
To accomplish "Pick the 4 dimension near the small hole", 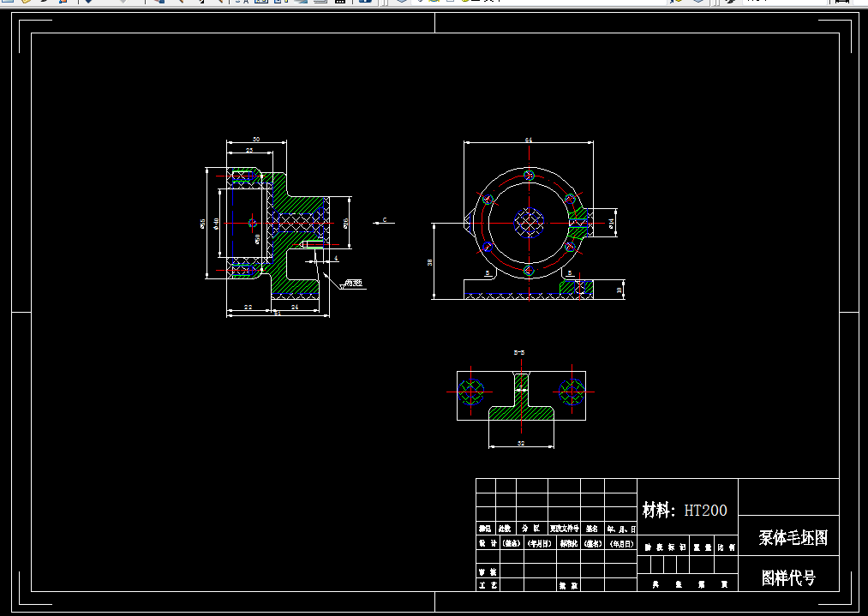I will pos(336,259).
